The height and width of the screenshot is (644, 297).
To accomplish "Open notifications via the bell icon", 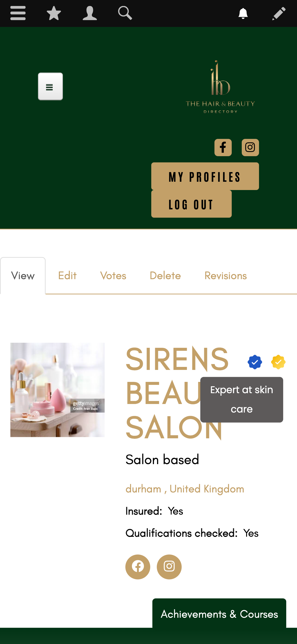I will pos(243,13).
